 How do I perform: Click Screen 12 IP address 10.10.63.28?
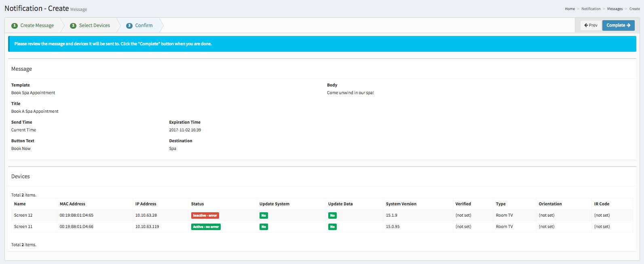pyautogui.click(x=146, y=215)
